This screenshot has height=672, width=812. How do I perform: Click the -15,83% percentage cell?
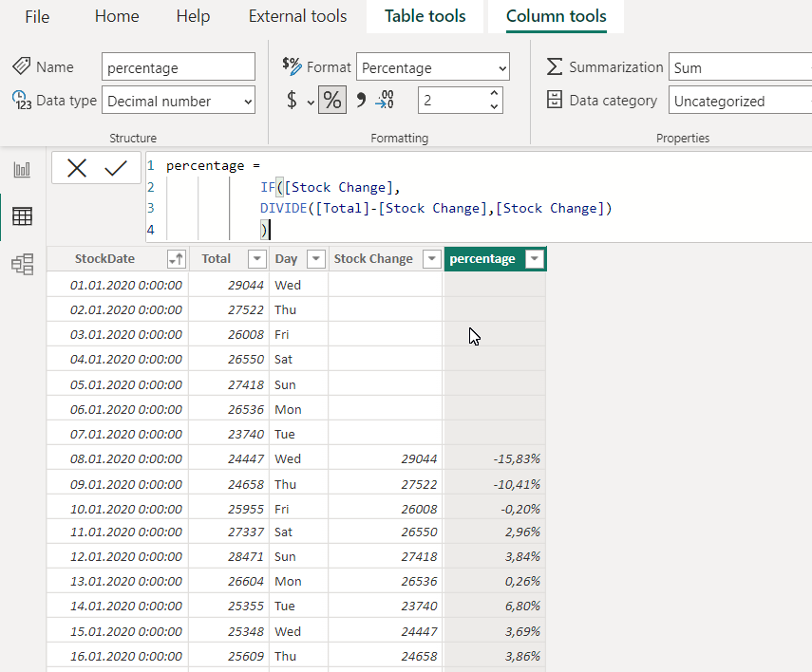(x=495, y=458)
